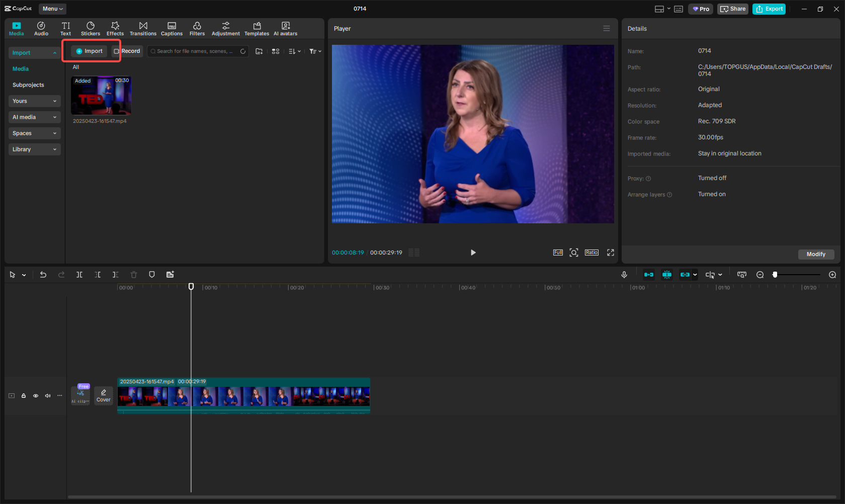The height and width of the screenshot is (504, 845).
Task: Expand the Library section in the sidebar
Action: pyautogui.click(x=34, y=149)
